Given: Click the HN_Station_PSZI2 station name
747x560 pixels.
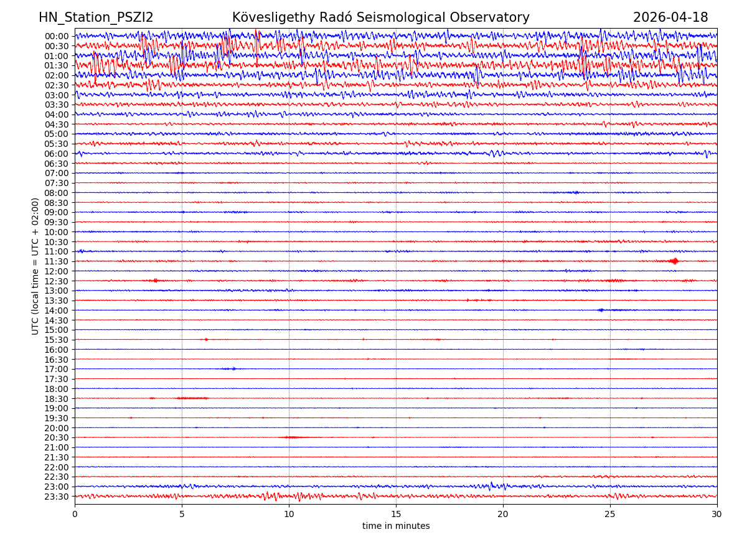Looking at the screenshot, I should pyautogui.click(x=96, y=17).
